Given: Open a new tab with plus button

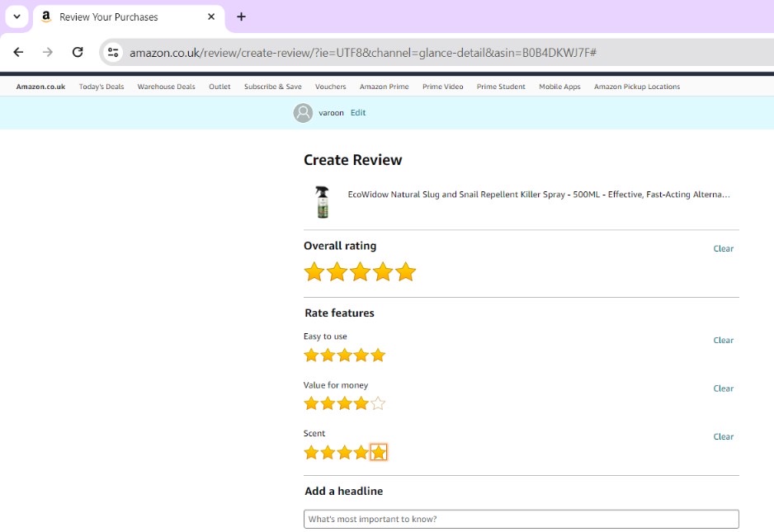Looking at the screenshot, I should [241, 16].
